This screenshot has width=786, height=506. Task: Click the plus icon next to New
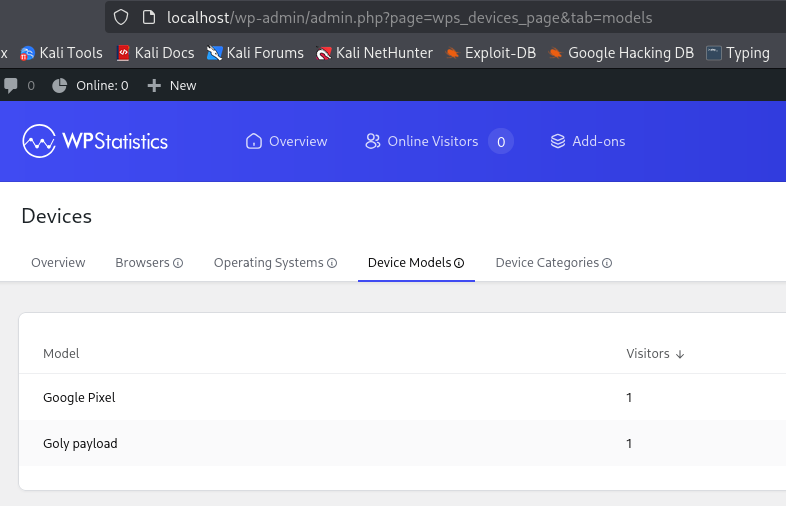coord(154,85)
